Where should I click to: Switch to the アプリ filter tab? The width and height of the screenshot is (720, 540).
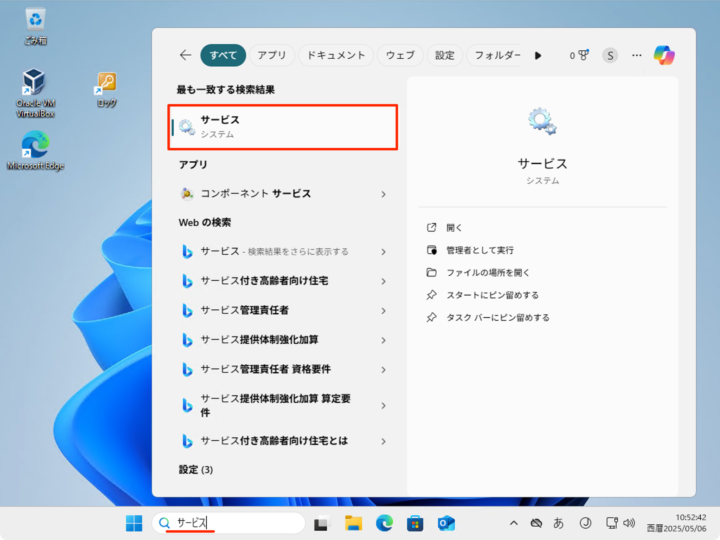[x=271, y=56]
